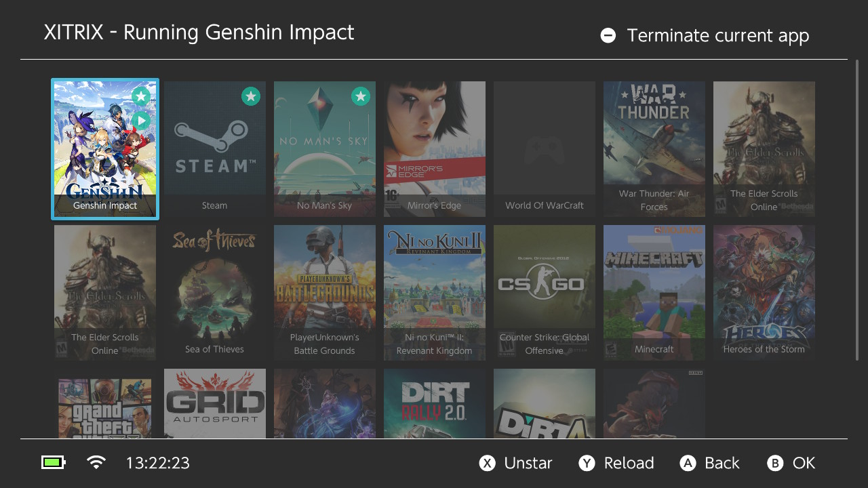Select Sea of Thieves game cover
868x488 pixels.
pos(215,293)
